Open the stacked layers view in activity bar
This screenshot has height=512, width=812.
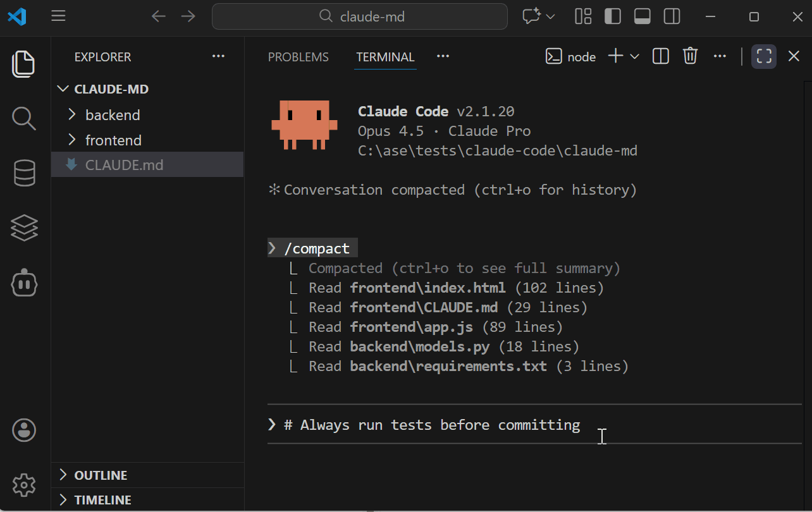[24, 228]
